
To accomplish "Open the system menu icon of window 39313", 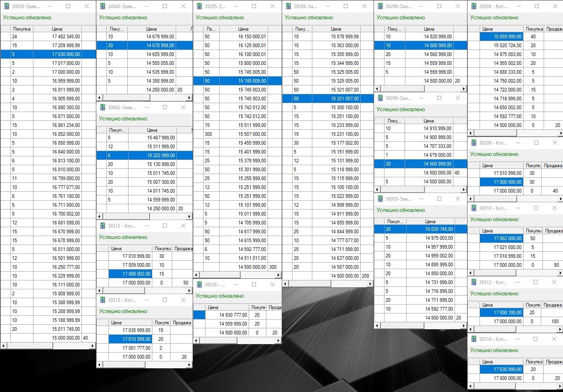I will point(102,226).
